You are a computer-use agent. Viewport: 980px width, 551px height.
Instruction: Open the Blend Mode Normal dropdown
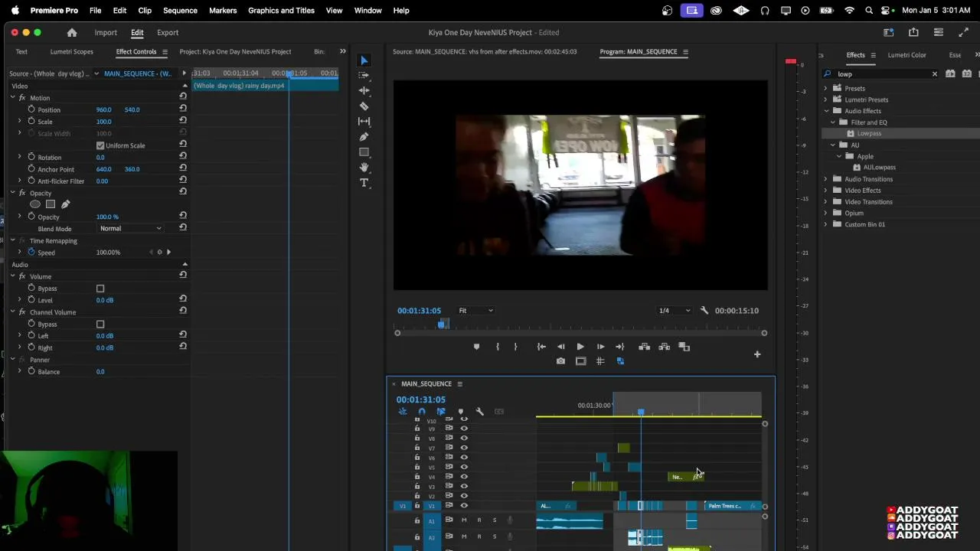click(131, 228)
